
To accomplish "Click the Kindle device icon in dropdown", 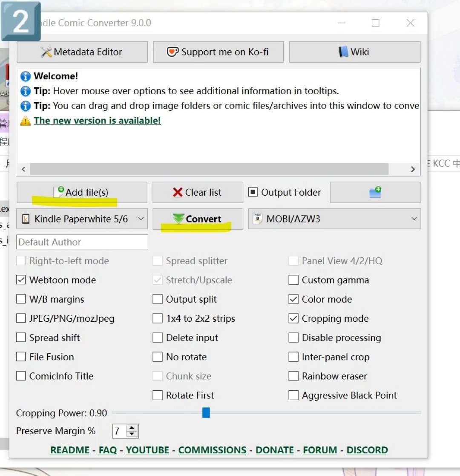I will (x=26, y=219).
